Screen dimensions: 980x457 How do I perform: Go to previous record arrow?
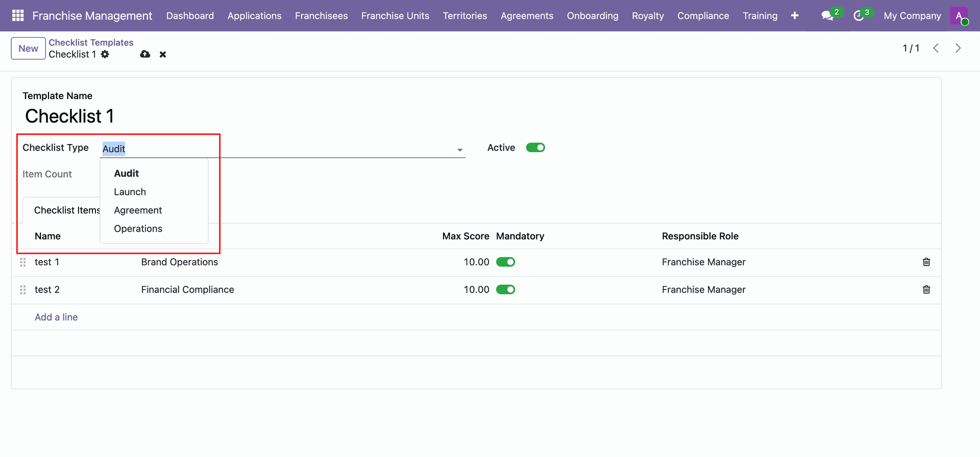(x=936, y=48)
